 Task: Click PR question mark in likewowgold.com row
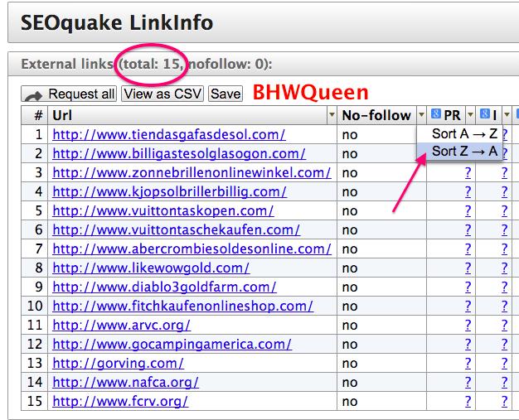[468, 268]
